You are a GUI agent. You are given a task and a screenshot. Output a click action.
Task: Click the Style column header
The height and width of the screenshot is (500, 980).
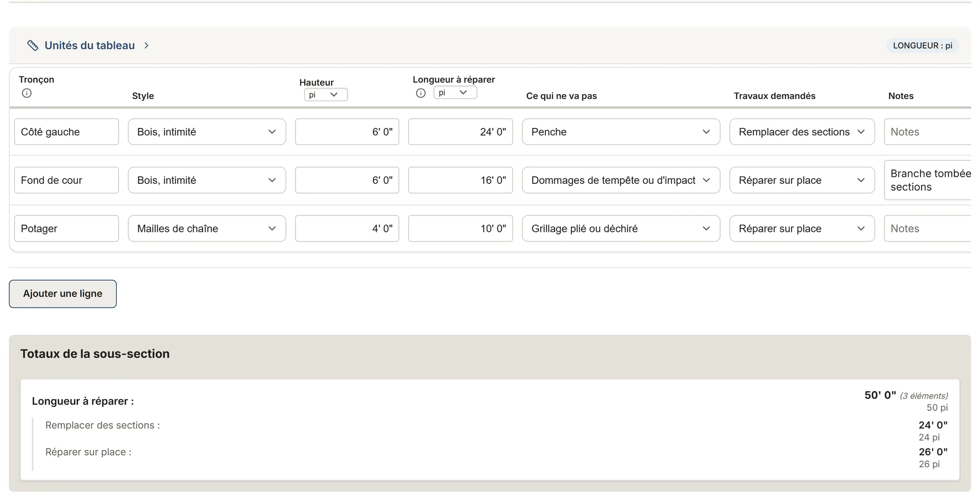coord(143,96)
